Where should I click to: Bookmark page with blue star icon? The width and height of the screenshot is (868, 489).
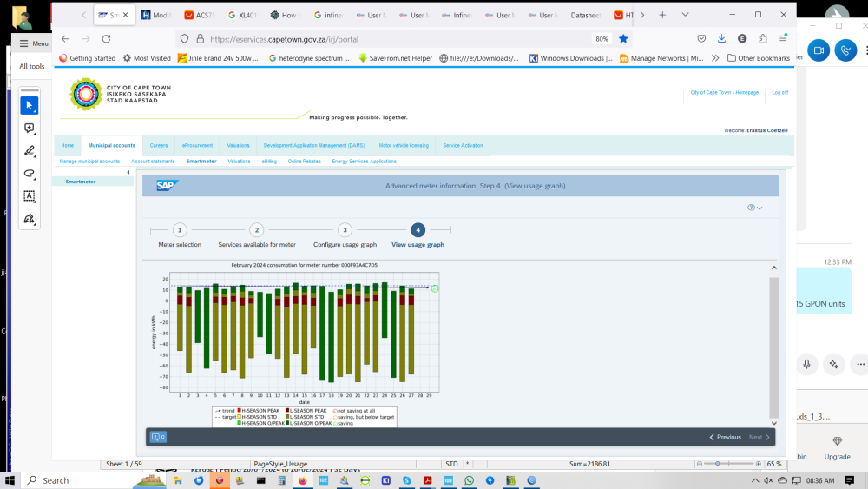pyautogui.click(x=623, y=39)
